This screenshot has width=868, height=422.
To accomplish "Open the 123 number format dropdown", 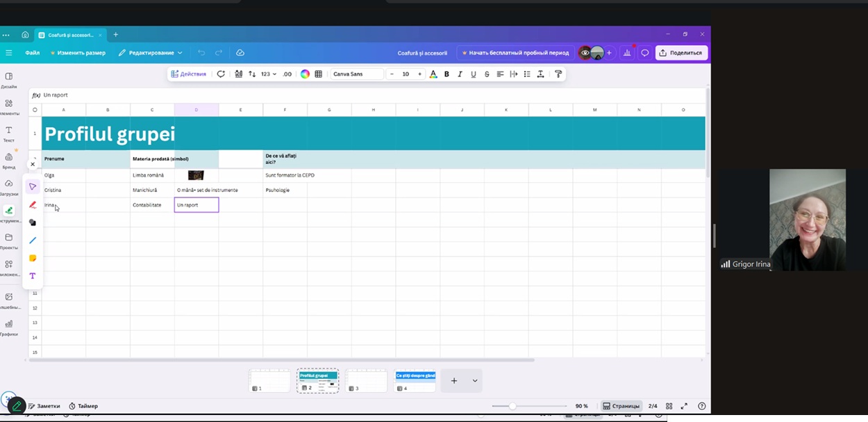I will 268,74.
